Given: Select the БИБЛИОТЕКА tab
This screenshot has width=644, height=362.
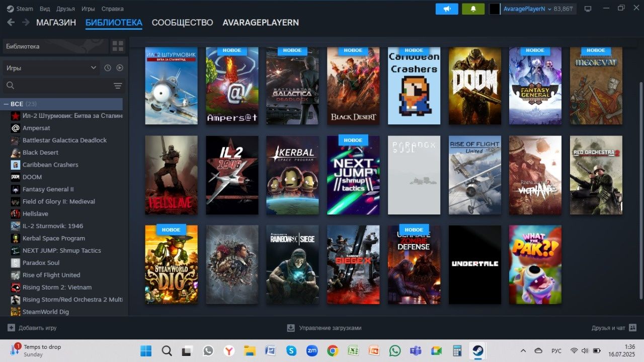Looking at the screenshot, I should [114, 23].
